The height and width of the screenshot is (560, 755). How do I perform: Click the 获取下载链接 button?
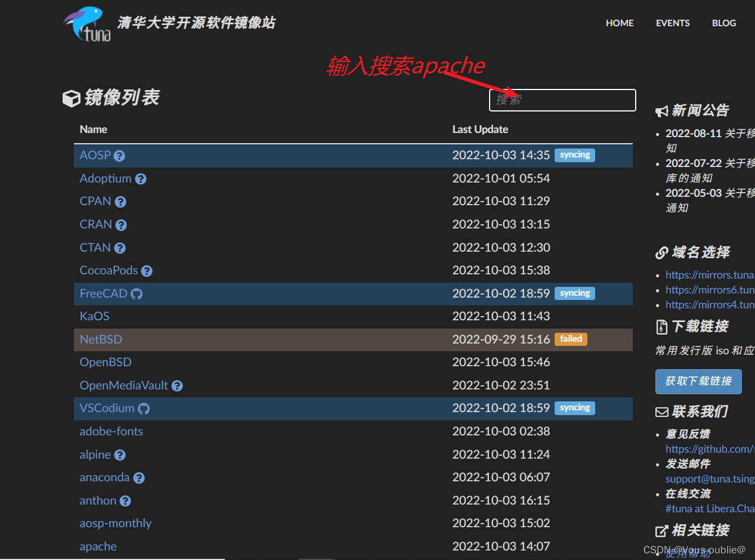pos(698,381)
